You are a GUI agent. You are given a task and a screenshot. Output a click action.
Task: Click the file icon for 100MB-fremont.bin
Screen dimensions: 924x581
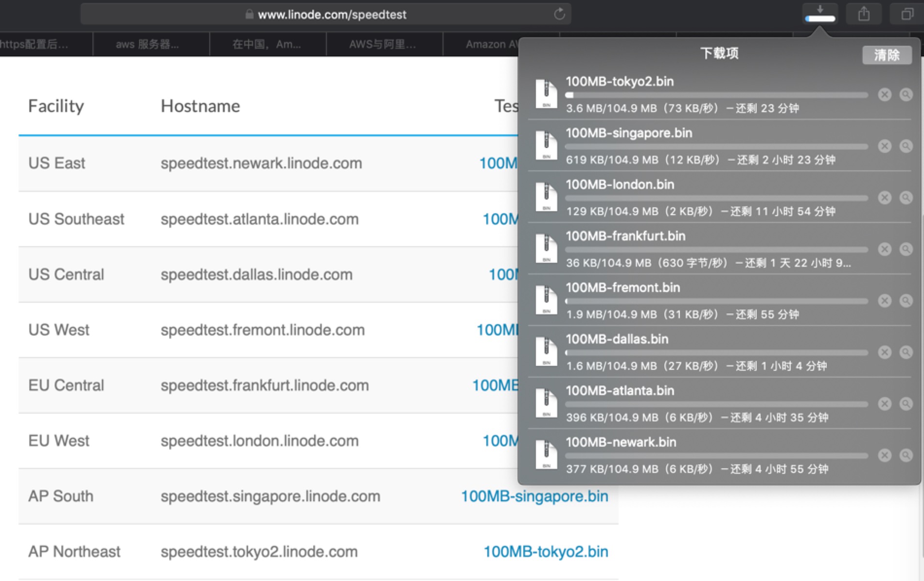546,300
